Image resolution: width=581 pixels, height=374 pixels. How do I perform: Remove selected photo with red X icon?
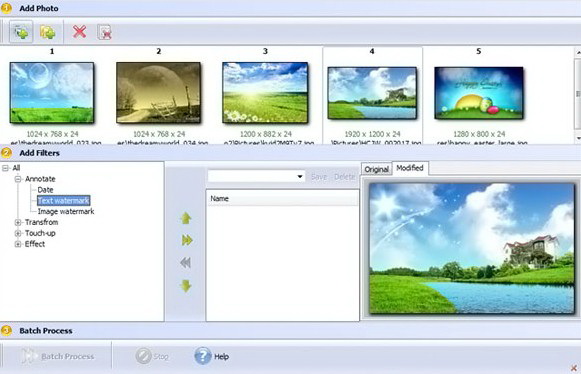click(79, 32)
